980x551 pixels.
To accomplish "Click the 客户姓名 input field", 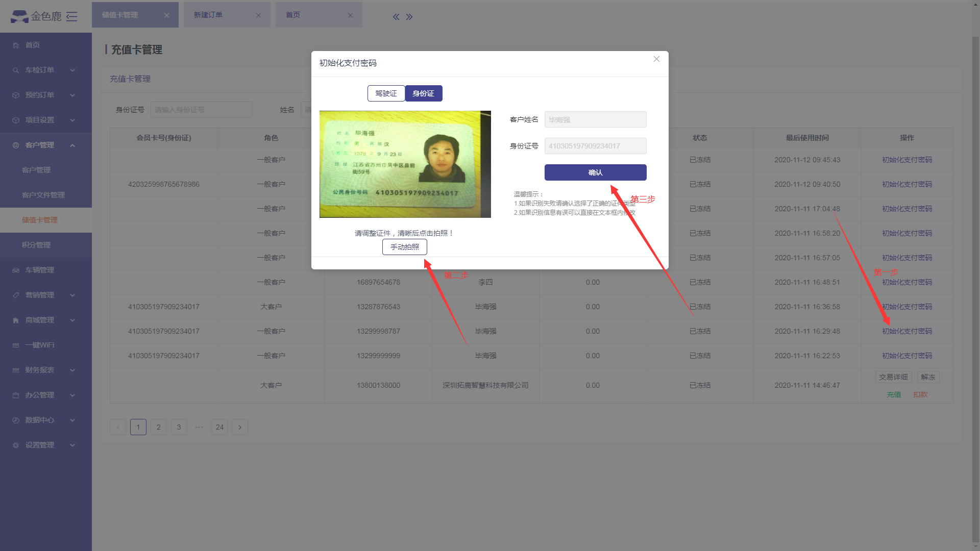I will [x=595, y=120].
